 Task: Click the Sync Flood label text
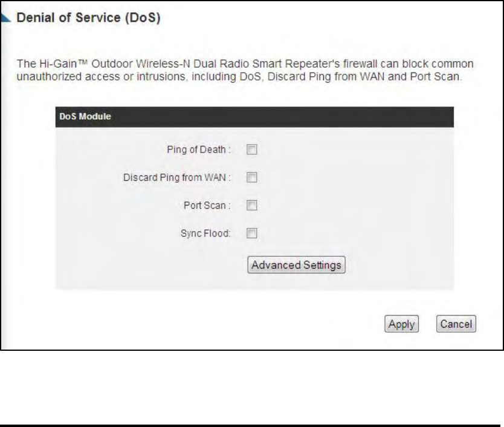205,233
